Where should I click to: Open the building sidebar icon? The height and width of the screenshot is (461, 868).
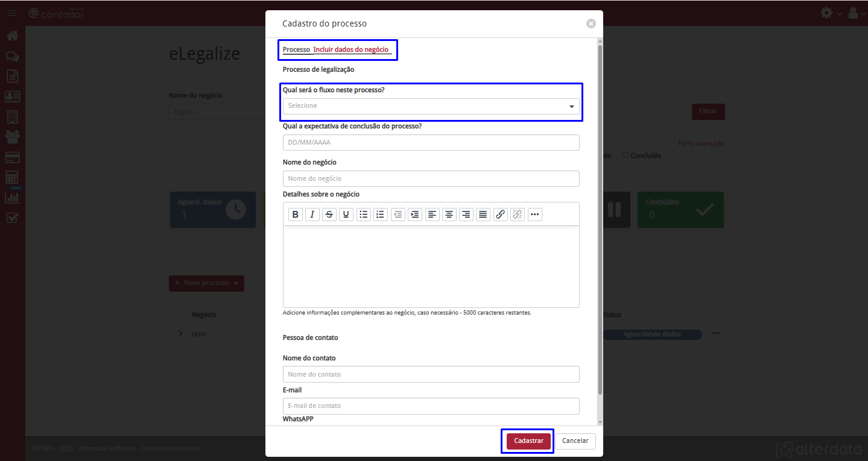12,117
